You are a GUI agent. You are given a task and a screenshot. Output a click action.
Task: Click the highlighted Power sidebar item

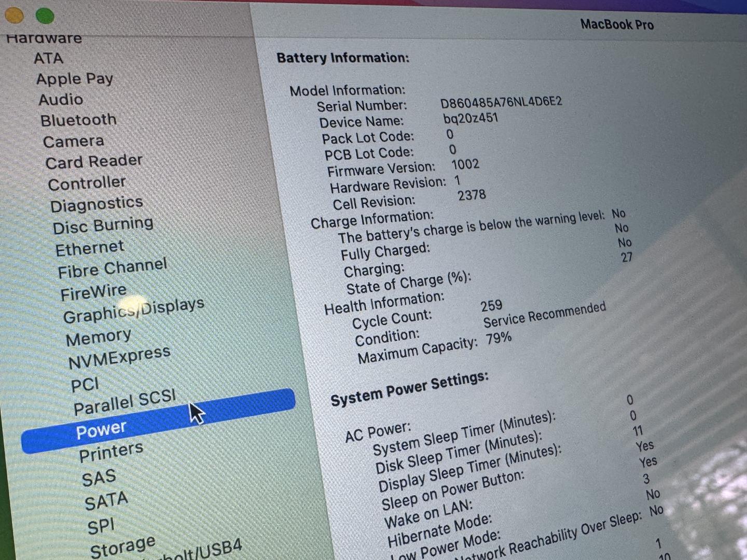coord(158,421)
